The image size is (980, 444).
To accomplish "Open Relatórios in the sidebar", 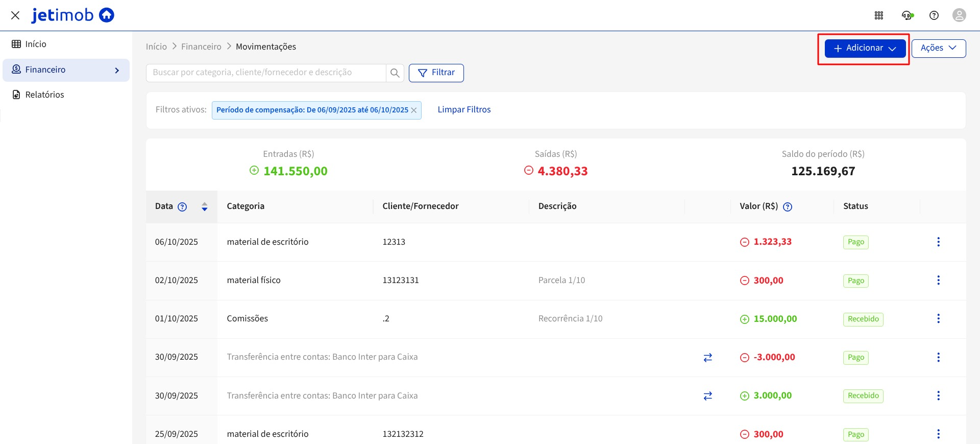I will click(44, 95).
